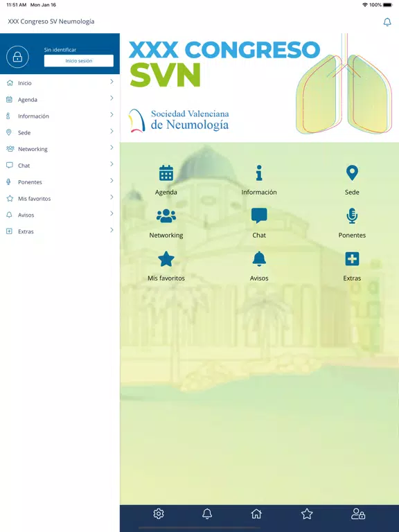Tap the notification bell in the top header
399x532 pixels.
point(387,22)
